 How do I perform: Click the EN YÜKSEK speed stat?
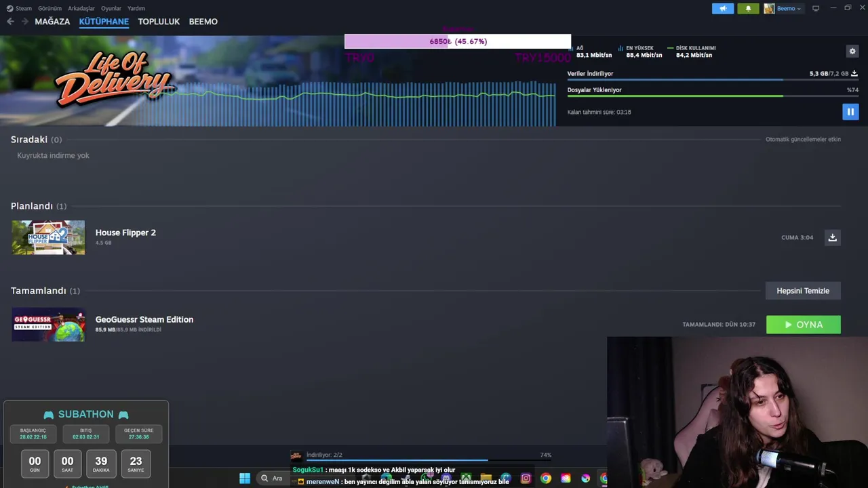coord(640,52)
